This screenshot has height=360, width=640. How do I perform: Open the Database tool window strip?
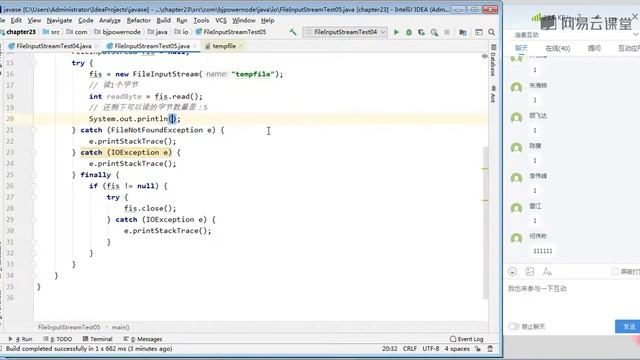[x=493, y=60]
